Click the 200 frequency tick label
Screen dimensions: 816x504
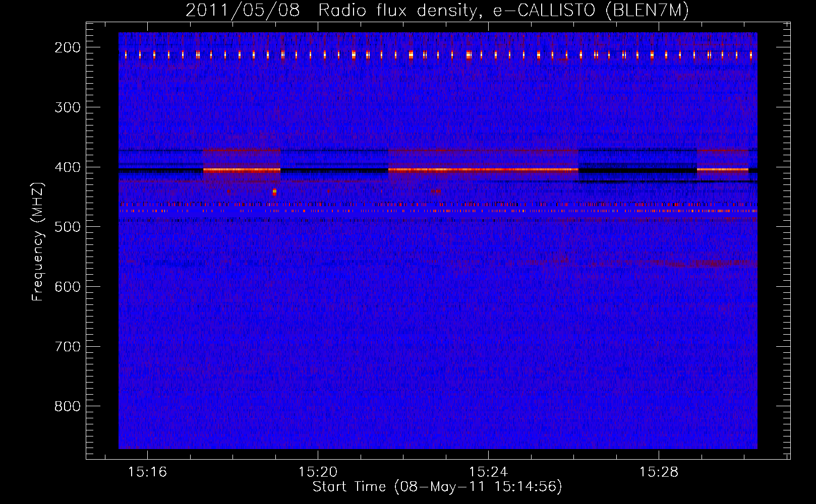click(x=67, y=47)
